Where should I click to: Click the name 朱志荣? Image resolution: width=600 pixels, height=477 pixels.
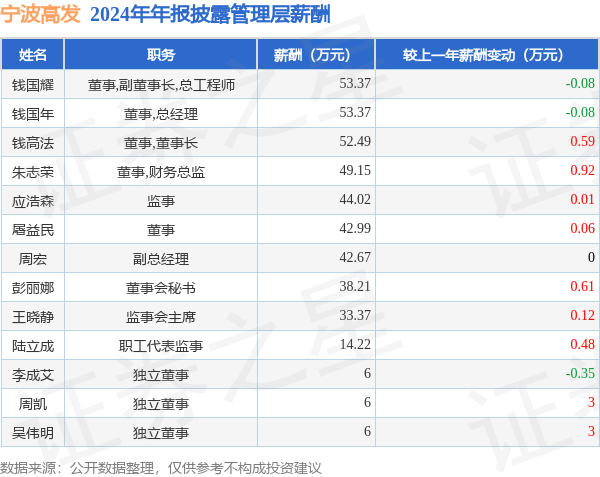[x=33, y=172]
